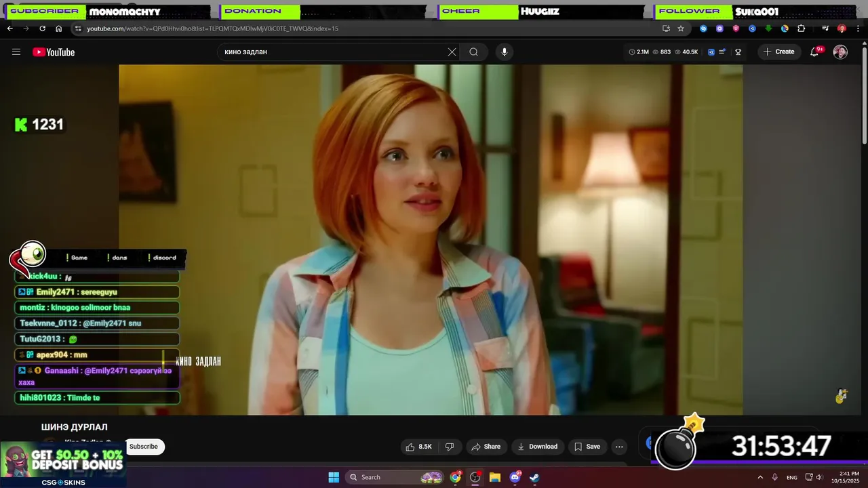Open the media controls music icon
The width and height of the screenshot is (868, 488).
coord(825,28)
